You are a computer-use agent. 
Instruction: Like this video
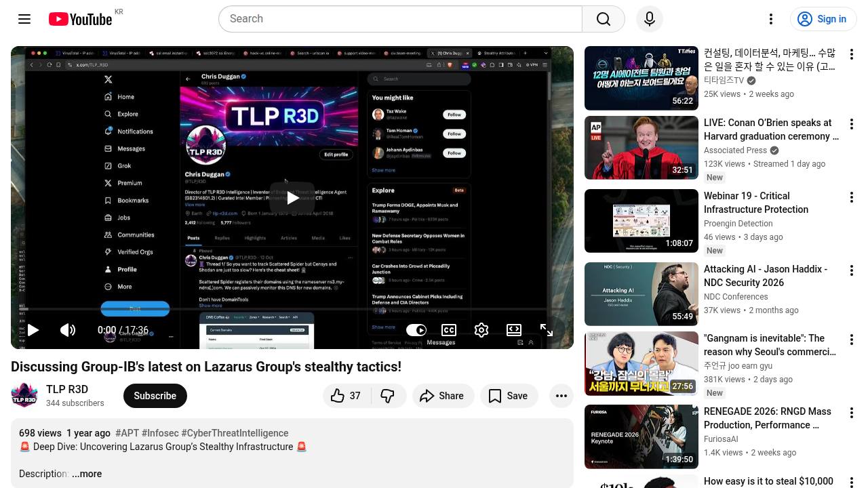(347, 396)
